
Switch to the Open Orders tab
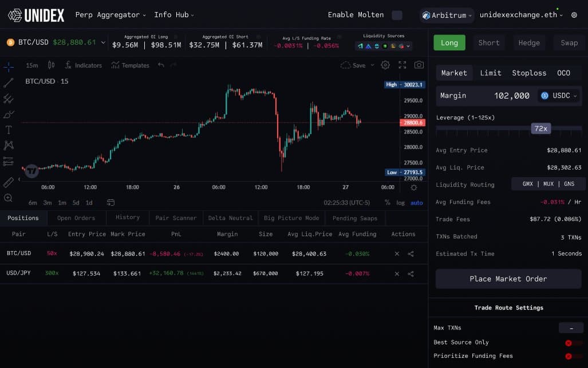[76, 218]
